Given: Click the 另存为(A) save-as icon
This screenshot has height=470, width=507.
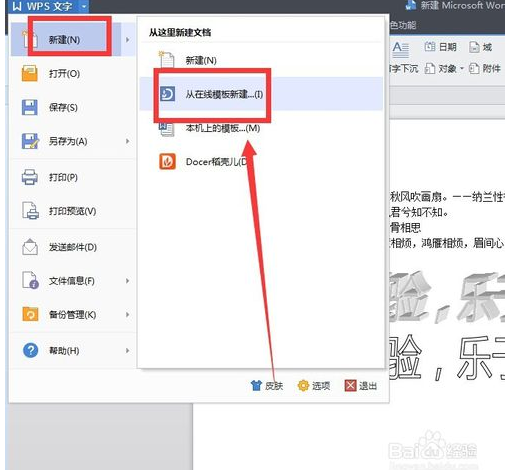Looking at the screenshot, I should (x=30, y=141).
